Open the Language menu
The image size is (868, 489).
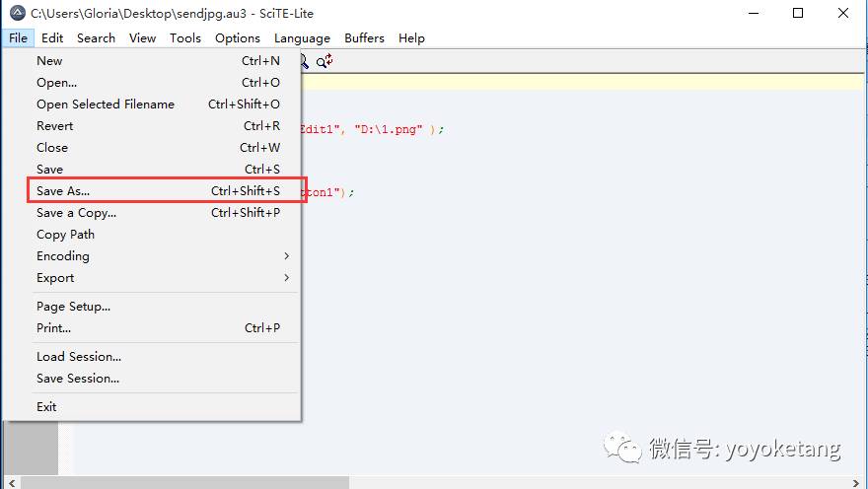[302, 38]
